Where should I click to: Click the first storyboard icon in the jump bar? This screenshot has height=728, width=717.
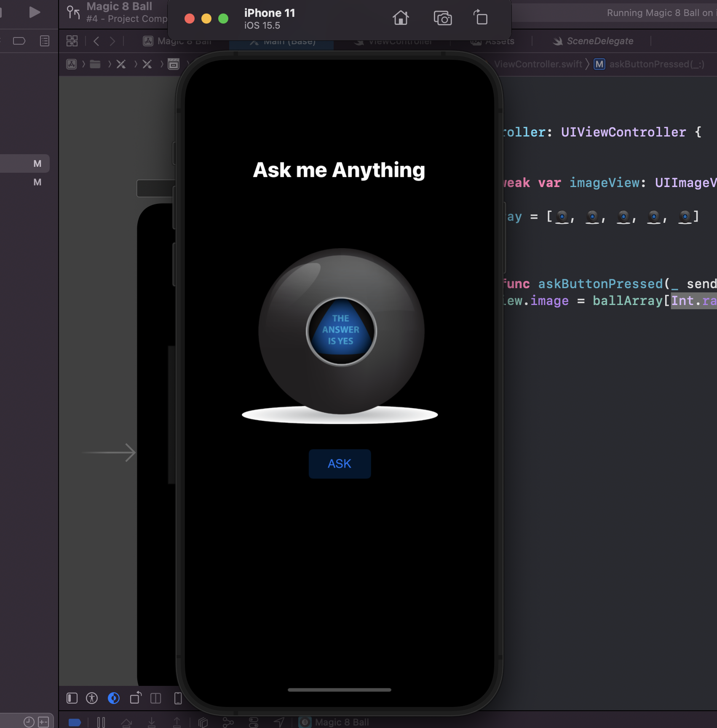[x=121, y=64]
